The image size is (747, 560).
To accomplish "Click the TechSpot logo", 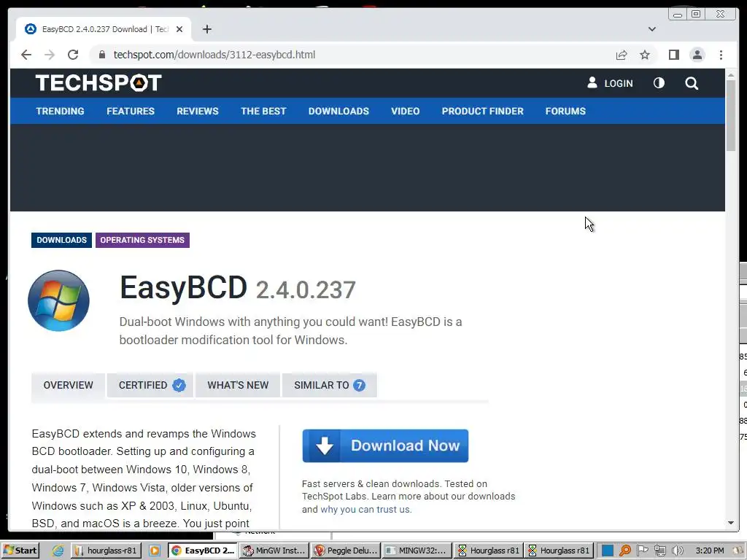I will coord(98,83).
